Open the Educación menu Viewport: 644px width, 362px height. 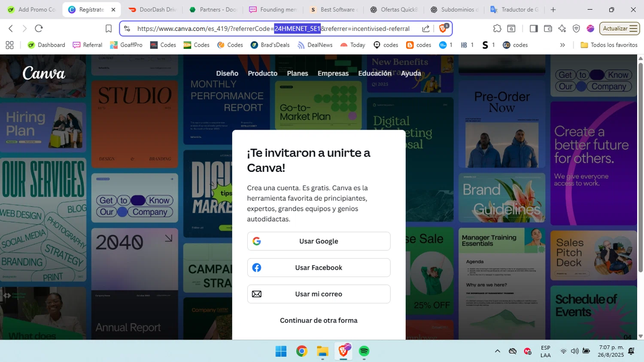pos(375,73)
